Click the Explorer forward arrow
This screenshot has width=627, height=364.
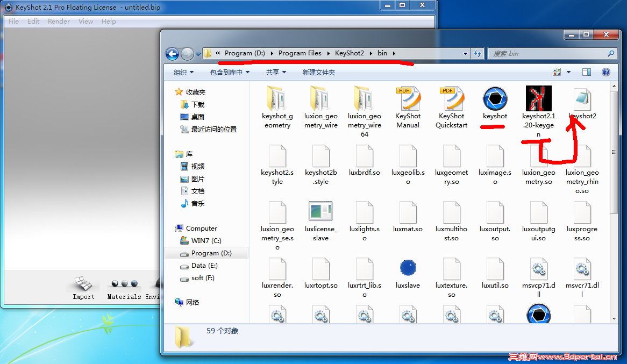coord(187,54)
